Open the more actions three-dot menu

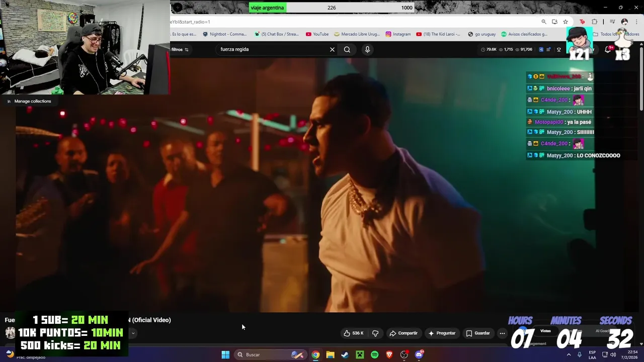tap(502, 333)
